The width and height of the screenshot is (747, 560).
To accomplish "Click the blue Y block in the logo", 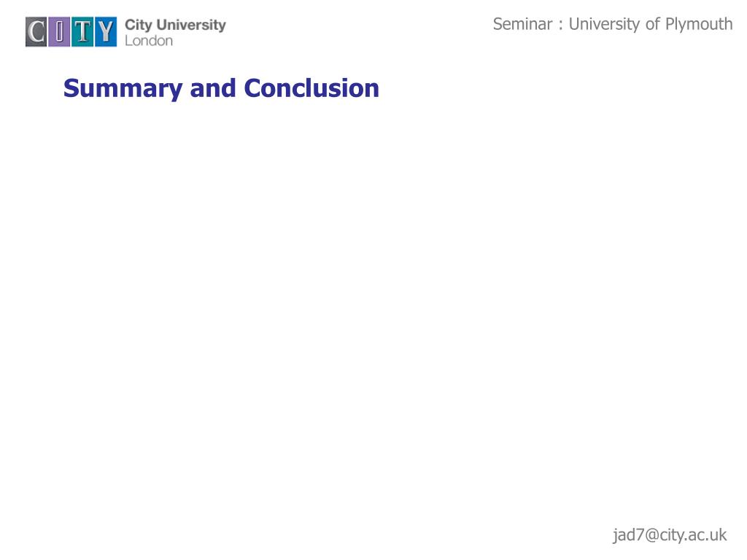I will pos(106,32).
